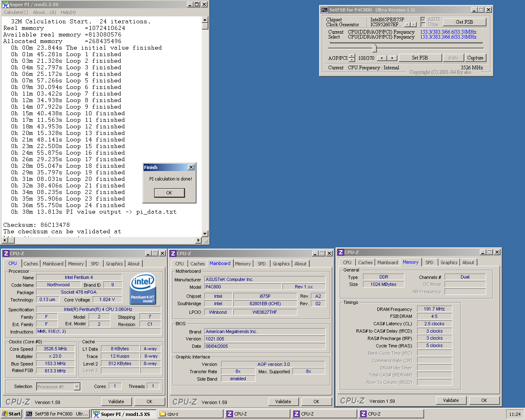Expand the Processor #1 selection dropdown
The width and height of the screenshot is (525, 420).
click(x=77, y=387)
